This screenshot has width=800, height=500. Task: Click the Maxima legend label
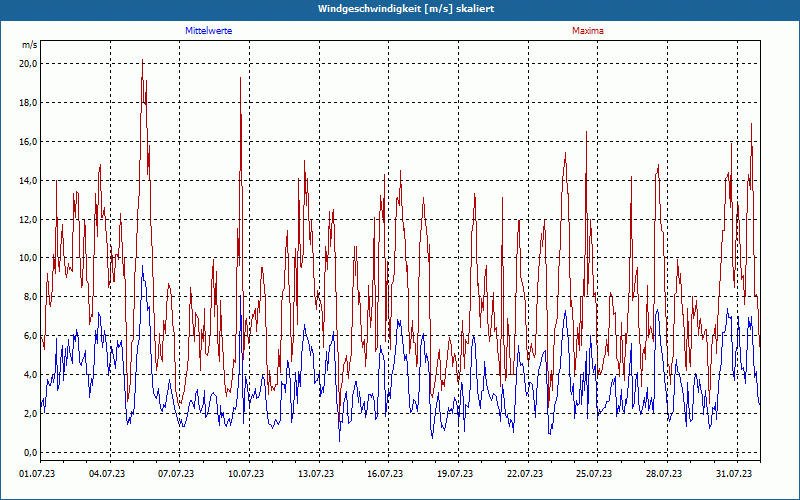(x=588, y=31)
